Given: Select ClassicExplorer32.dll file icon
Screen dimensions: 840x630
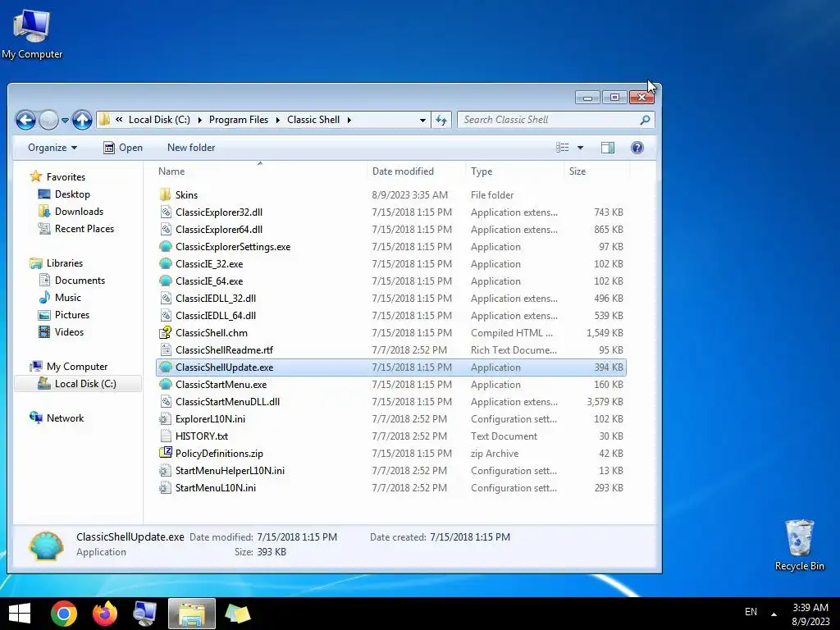Looking at the screenshot, I should [x=166, y=212].
